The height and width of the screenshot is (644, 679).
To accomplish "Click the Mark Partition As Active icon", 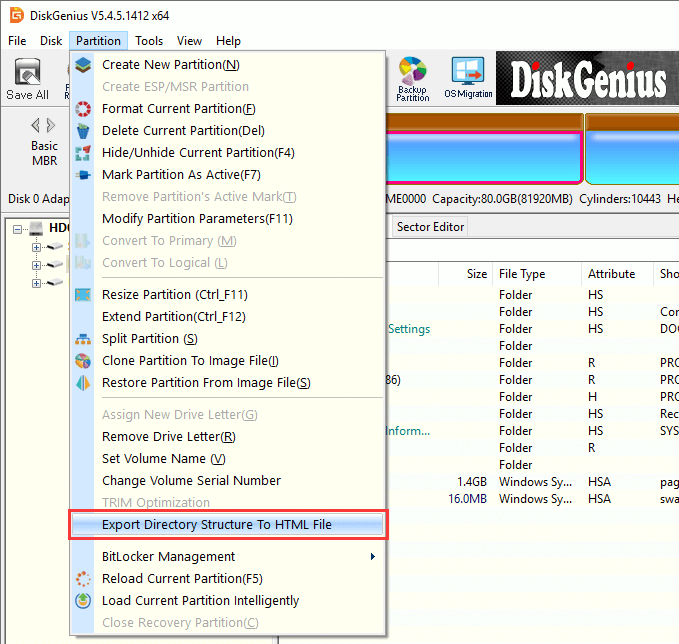I will tap(83, 175).
